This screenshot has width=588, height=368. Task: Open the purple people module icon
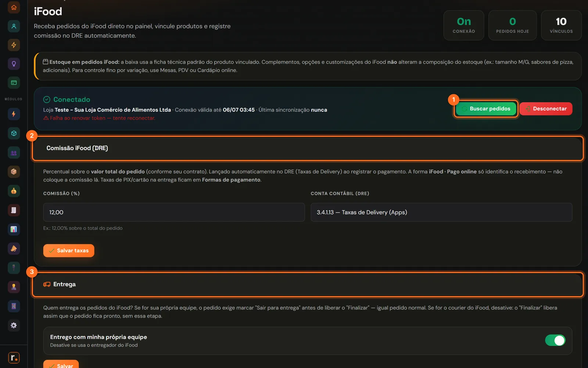[14, 152]
